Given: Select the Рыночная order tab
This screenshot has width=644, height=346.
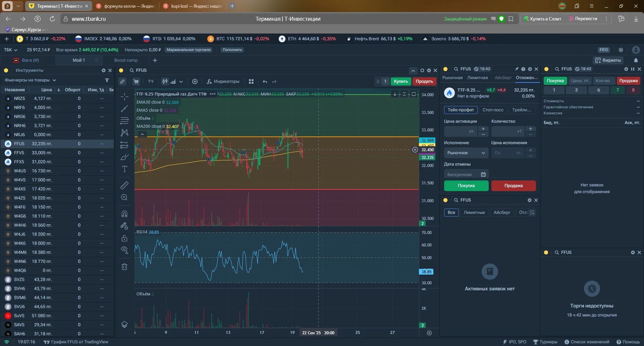Looking at the screenshot, I should (x=452, y=78).
